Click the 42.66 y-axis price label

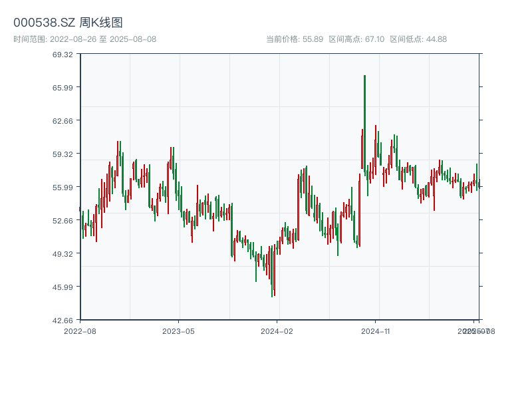click(x=63, y=320)
